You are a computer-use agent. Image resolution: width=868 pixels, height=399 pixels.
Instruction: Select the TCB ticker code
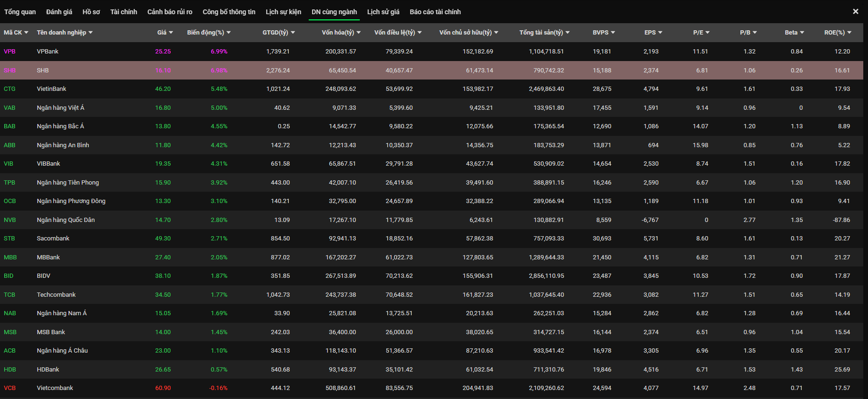point(9,295)
